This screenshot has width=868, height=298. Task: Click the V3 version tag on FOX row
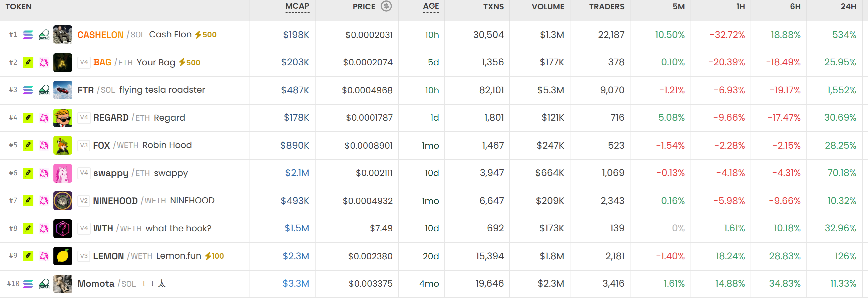coord(84,145)
